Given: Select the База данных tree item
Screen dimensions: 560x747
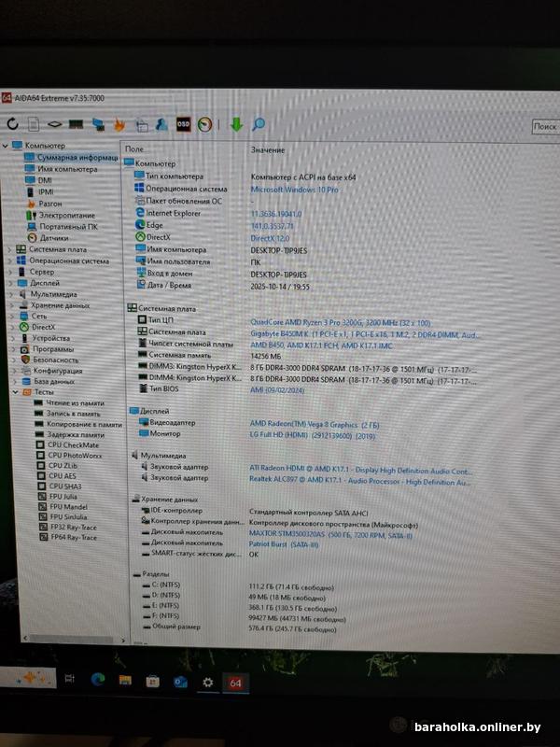Looking at the screenshot, I should click(54, 381).
